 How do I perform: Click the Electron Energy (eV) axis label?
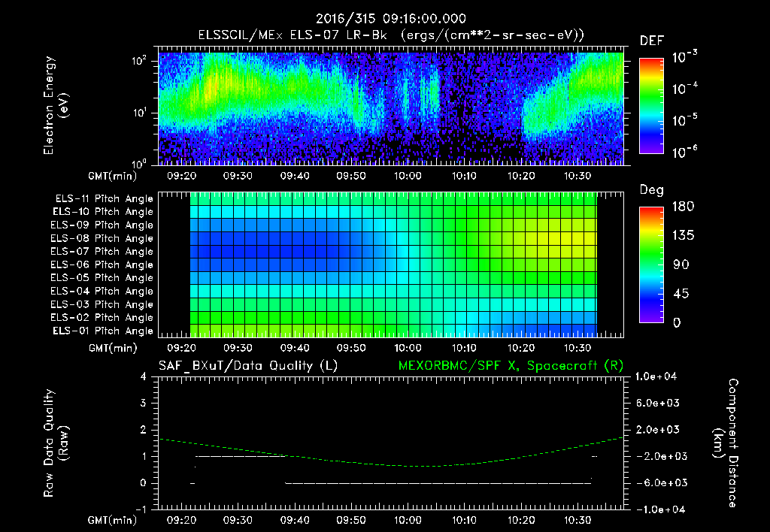(x=56, y=105)
